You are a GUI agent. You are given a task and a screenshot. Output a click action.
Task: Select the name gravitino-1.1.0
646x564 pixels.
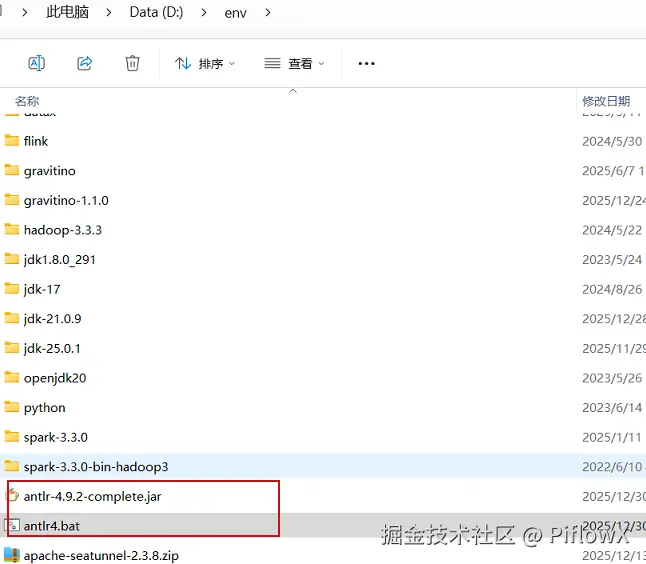click(66, 201)
